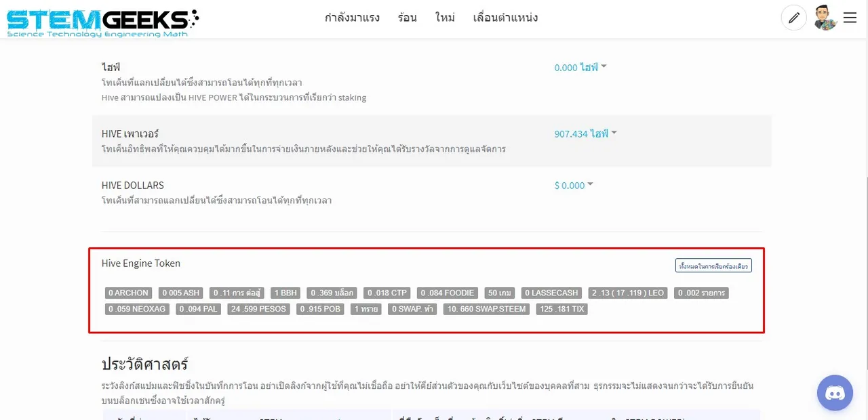The height and width of the screenshot is (420, 868).
Task: Select the 50 เกม token badge
Action: point(500,293)
